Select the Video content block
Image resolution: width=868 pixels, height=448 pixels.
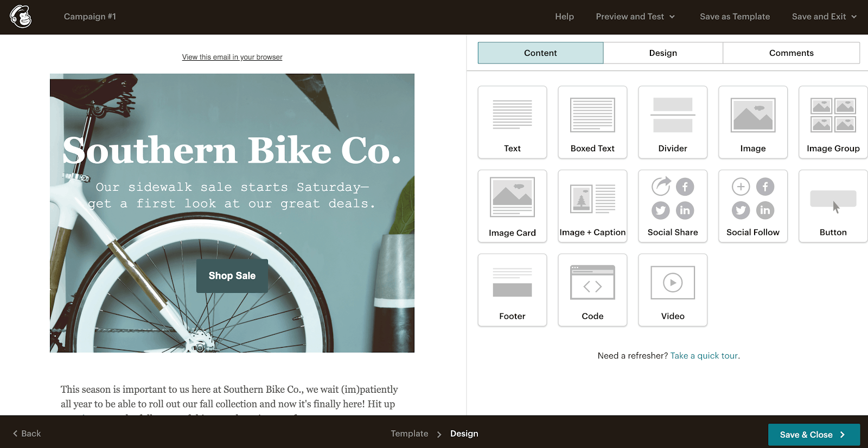(x=673, y=290)
